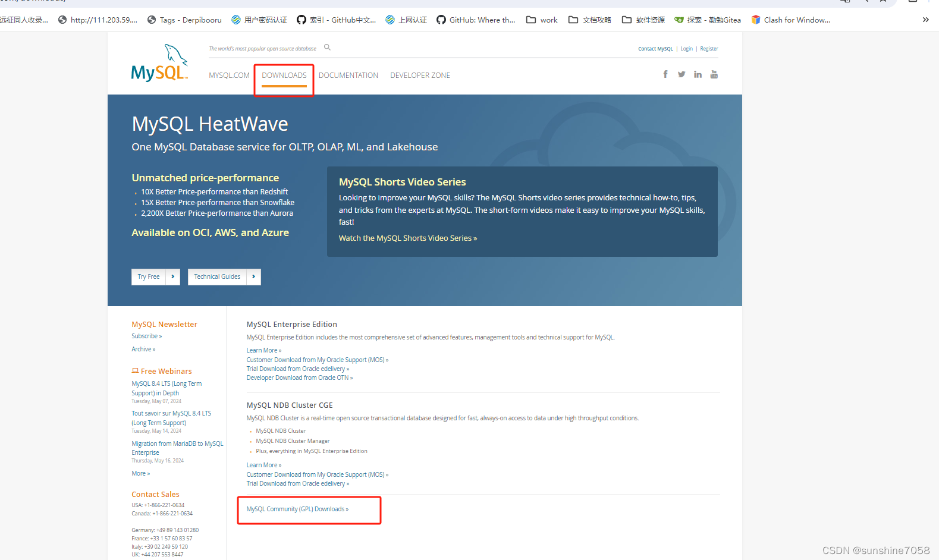Open the 软件资源 bookmarks folder
Screen dimensions: 939x560
click(x=643, y=20)
